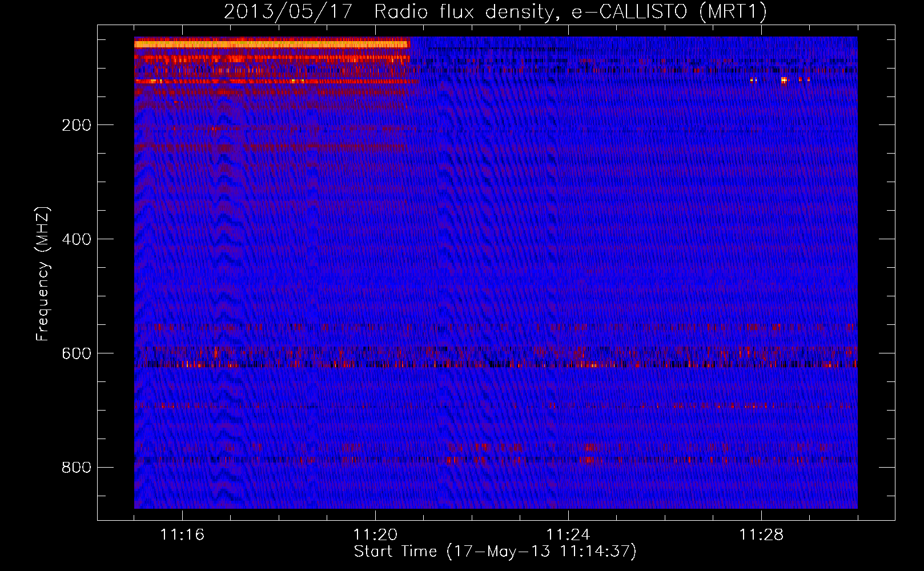Click the plot title '2013/05/17 Radio flux density'

pos(495,11)
